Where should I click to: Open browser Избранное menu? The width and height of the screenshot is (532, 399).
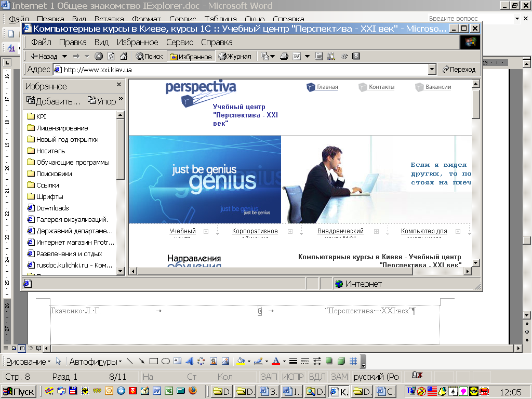click(137, 42)
